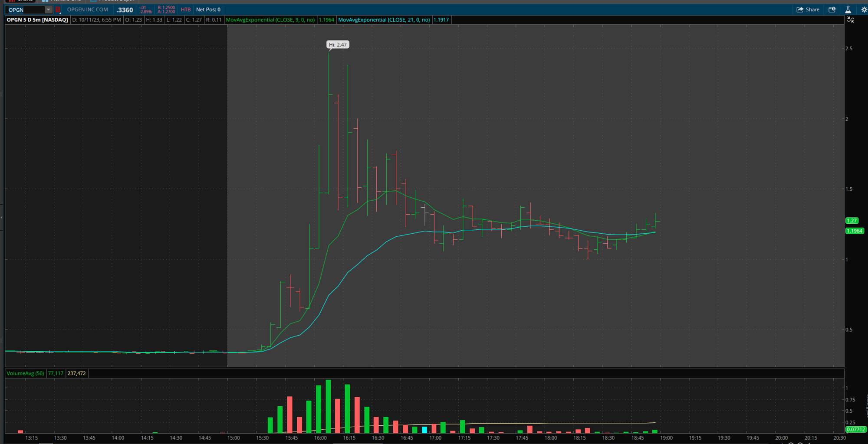Open the link-badge corner triangle menu

coord(60,13)
